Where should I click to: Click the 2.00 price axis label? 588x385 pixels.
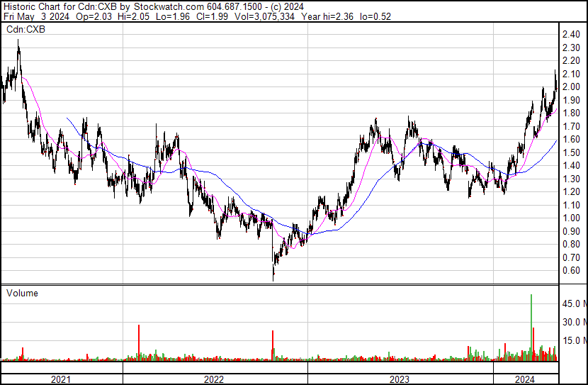coord(571,87)
